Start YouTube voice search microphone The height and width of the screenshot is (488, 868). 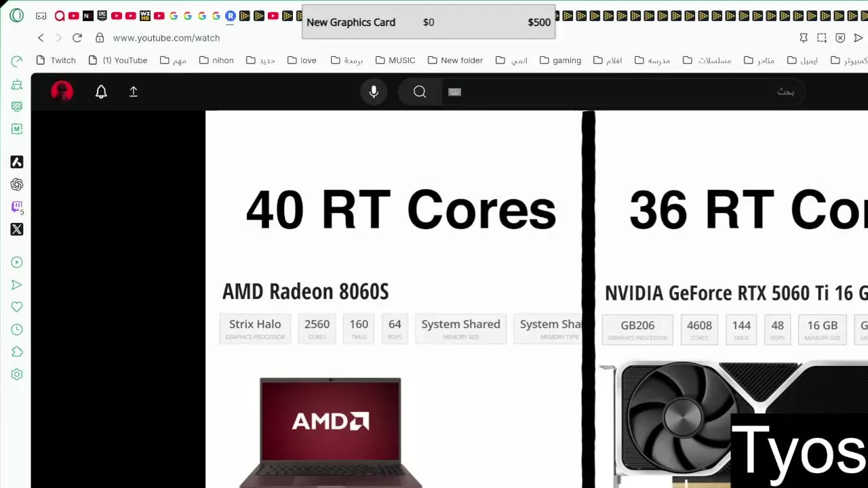point(374,91)
